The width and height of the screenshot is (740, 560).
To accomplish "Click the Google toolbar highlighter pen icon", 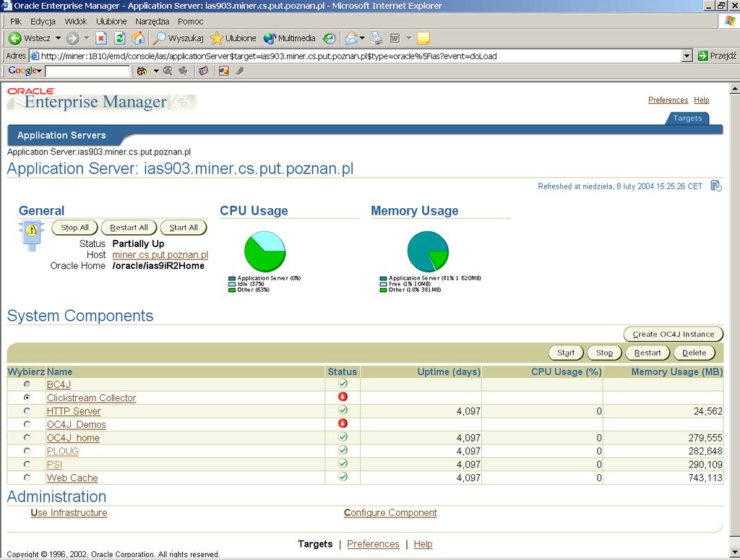I will click(x=240, y=71).
